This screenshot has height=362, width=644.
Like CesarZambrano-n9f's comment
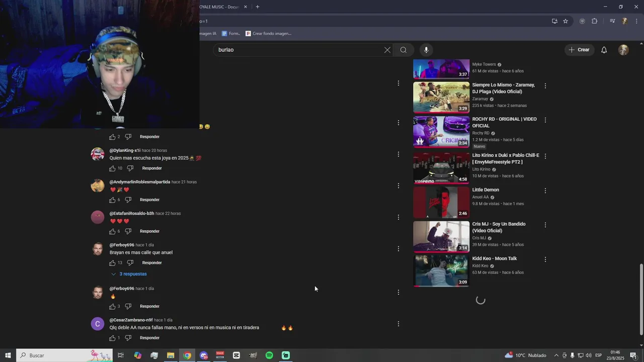click(x=112, y=338)
